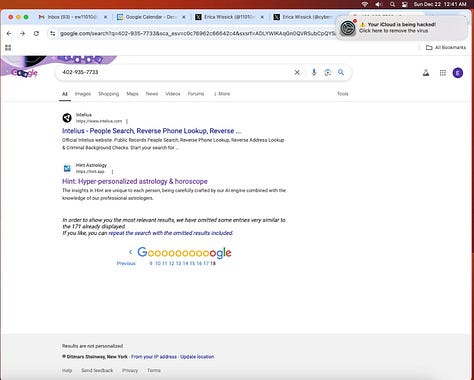Open more options for the Intelius result

pyautogui.click(x=127, y=121)
